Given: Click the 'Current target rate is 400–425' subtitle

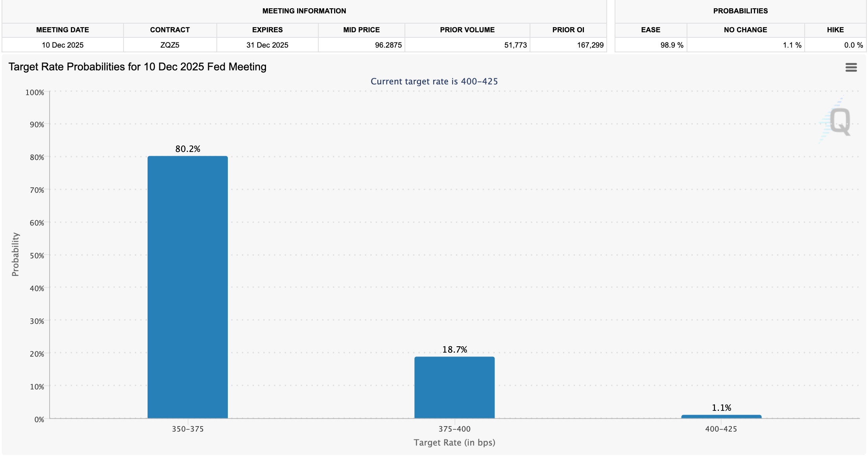Looking at the screenshot, I should [x=434, y=81].
